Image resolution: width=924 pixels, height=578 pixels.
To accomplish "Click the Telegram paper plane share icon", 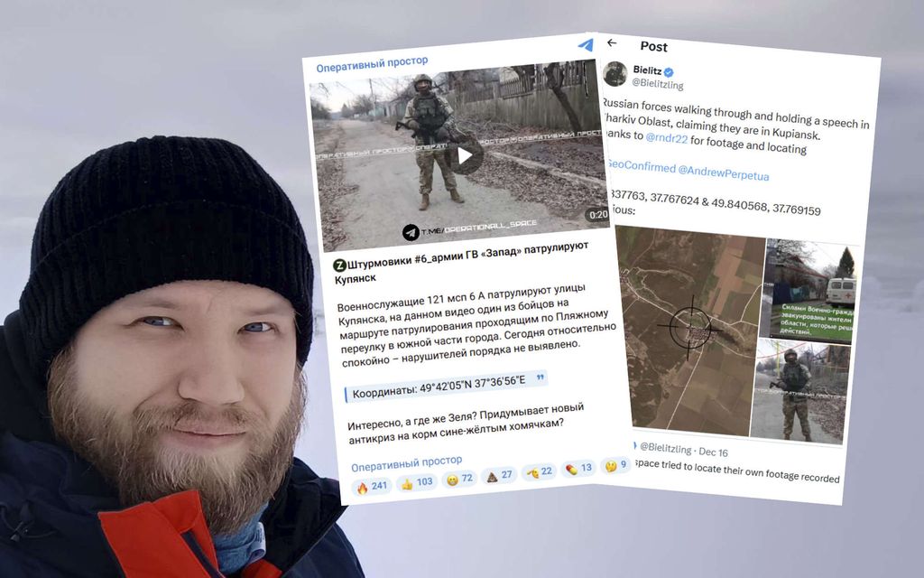I will [585, 45].
